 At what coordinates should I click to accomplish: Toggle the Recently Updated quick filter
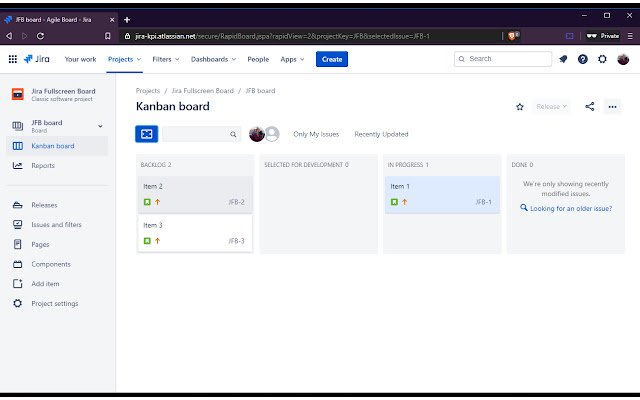(x=381, y=134)
